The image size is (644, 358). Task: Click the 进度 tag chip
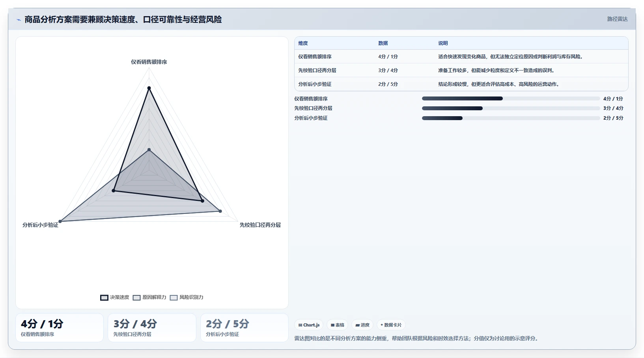[x=362, y=325]
